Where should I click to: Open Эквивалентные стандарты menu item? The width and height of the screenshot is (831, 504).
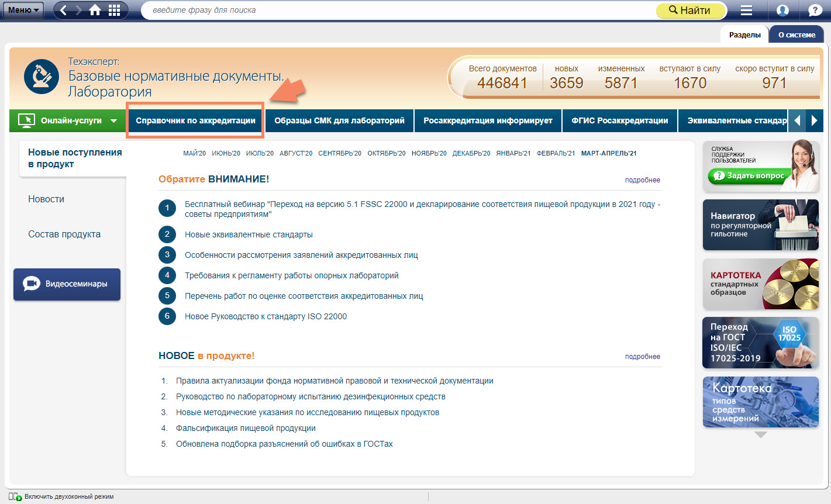(x=733, y=120)
